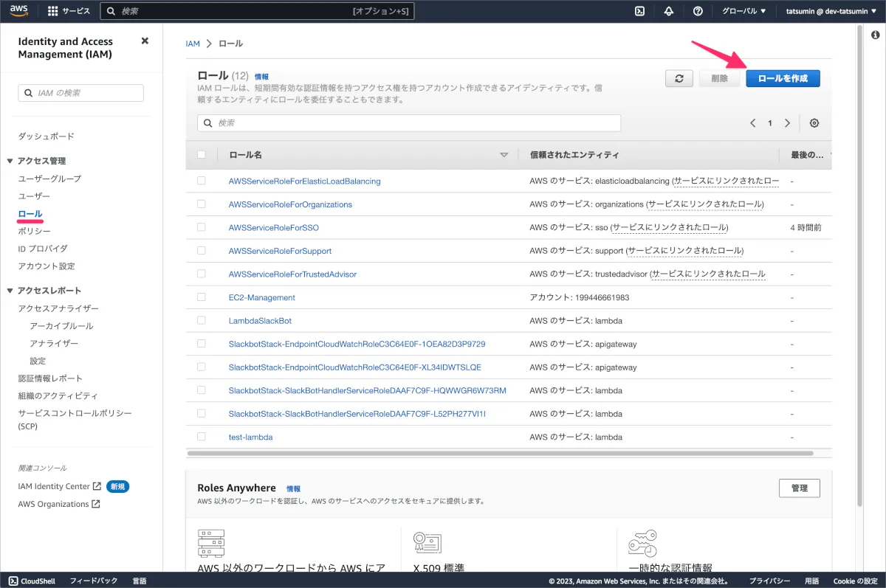
Task: Select AWSServiceRoleForSupport checkbox
Action: [x=202, y=251]
